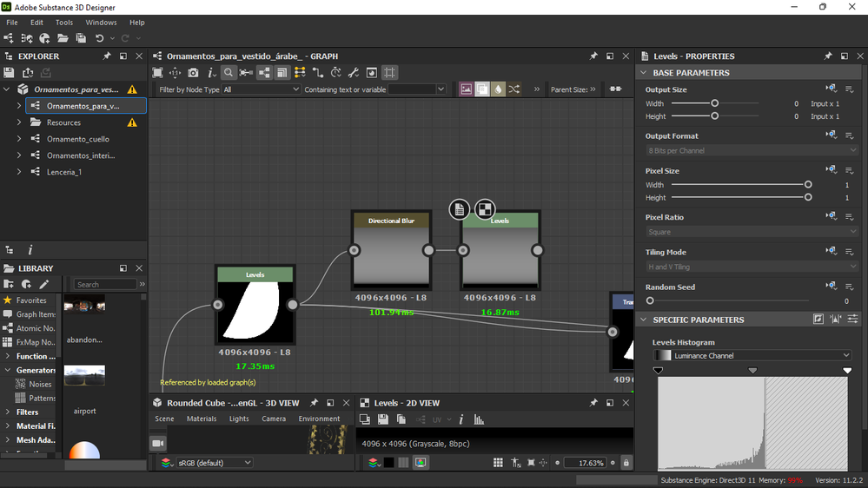
Task: Open the Filter by Node Type dropdown
Action: [261, 89]
